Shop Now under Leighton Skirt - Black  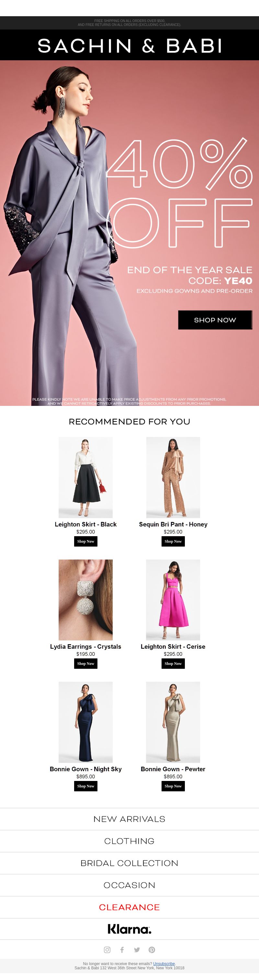point(85,541)
